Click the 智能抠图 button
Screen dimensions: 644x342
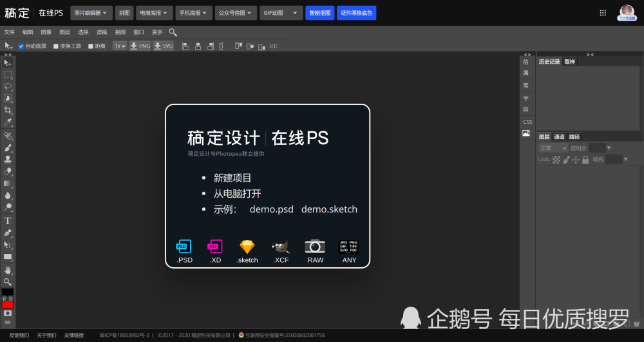click(319, 13)
